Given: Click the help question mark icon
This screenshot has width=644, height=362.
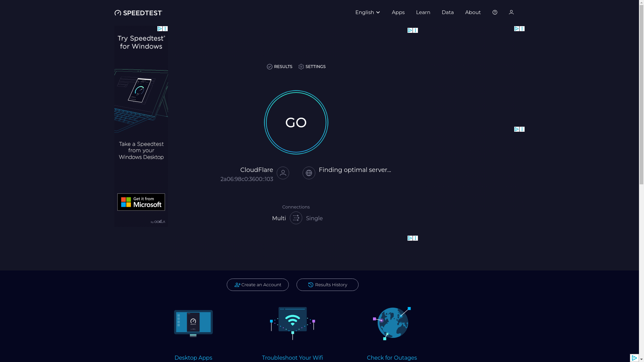Looking at the screenshot, I should [495, 12].
